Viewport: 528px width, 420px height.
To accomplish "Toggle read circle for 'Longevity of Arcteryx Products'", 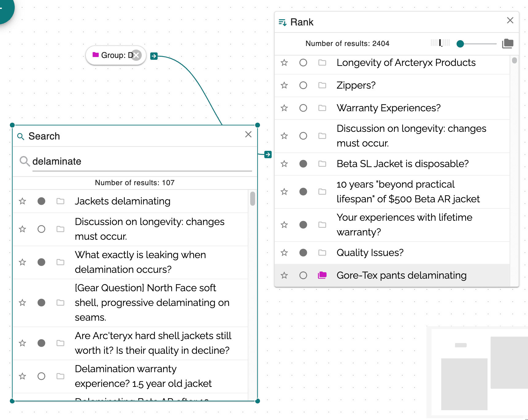I will (x=303, y=63).
